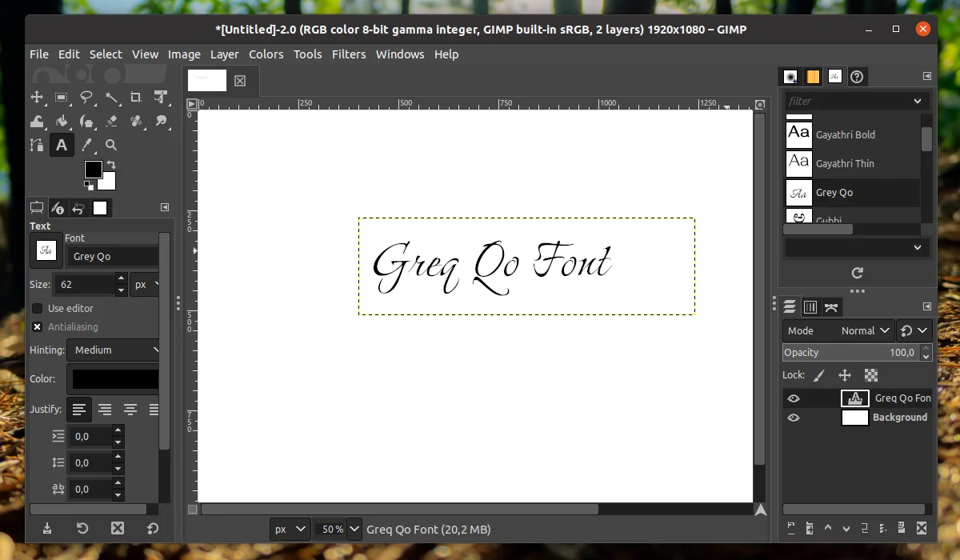Delete tool preset in Tool Options
The width and height of the screenshot is (960, 560).
tap(117, 528)
